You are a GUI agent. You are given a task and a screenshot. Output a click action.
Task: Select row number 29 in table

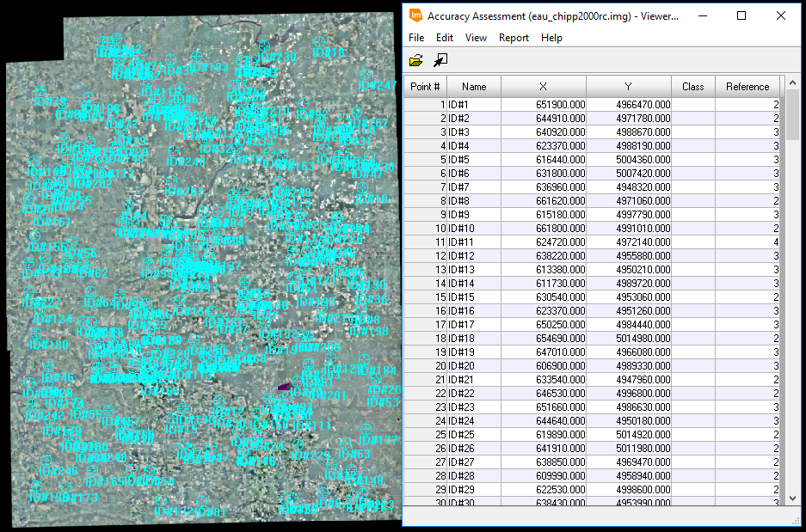click(x=425, y=490)
